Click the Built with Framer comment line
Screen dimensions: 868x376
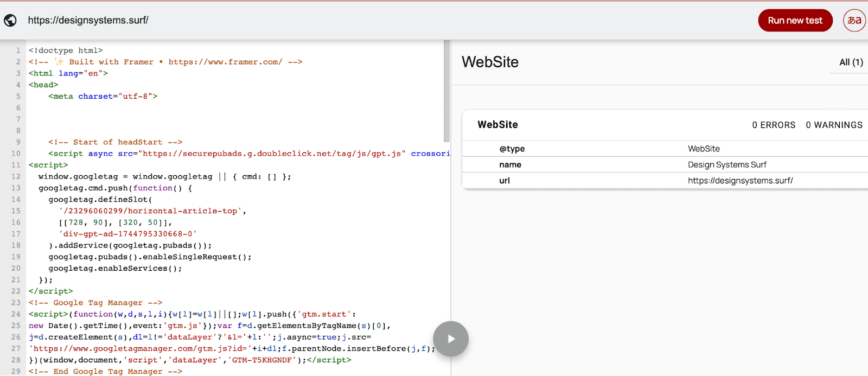(165, 62)
